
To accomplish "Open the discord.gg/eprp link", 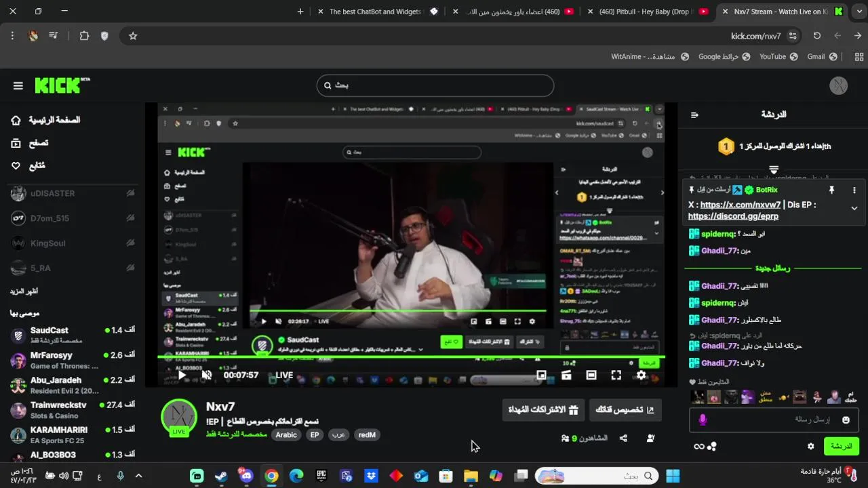I will click(733, 216).
